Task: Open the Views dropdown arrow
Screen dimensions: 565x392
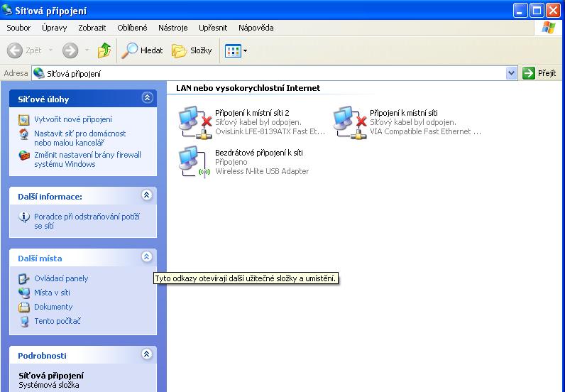Action: [246, 51]
